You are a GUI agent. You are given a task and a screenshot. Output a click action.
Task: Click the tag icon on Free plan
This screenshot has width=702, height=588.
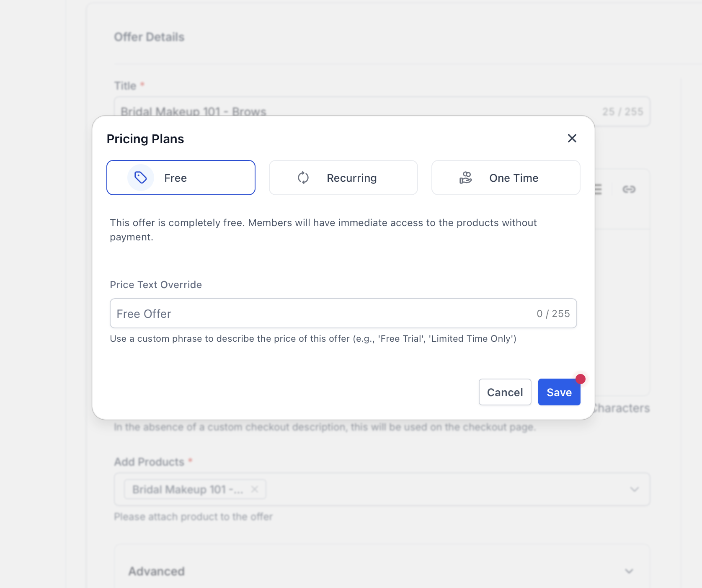(x=140, y=178)
